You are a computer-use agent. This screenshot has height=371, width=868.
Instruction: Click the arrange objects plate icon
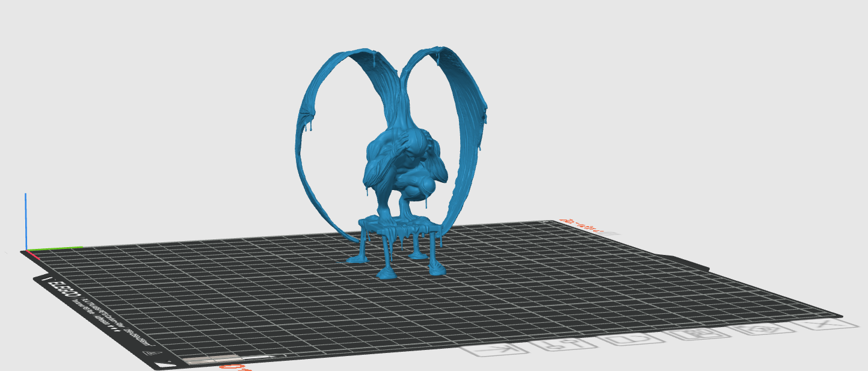[x=698, y=334]
